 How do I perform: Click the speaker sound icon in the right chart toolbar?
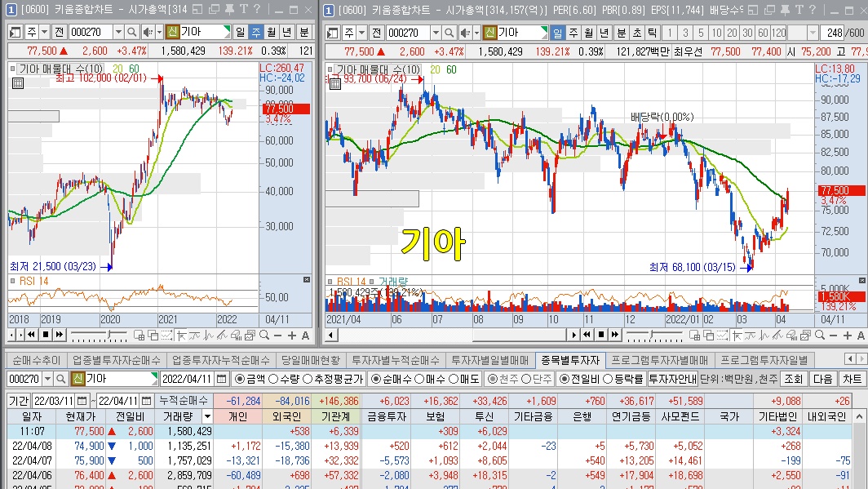pyautogui.click(x=465, y=33)
